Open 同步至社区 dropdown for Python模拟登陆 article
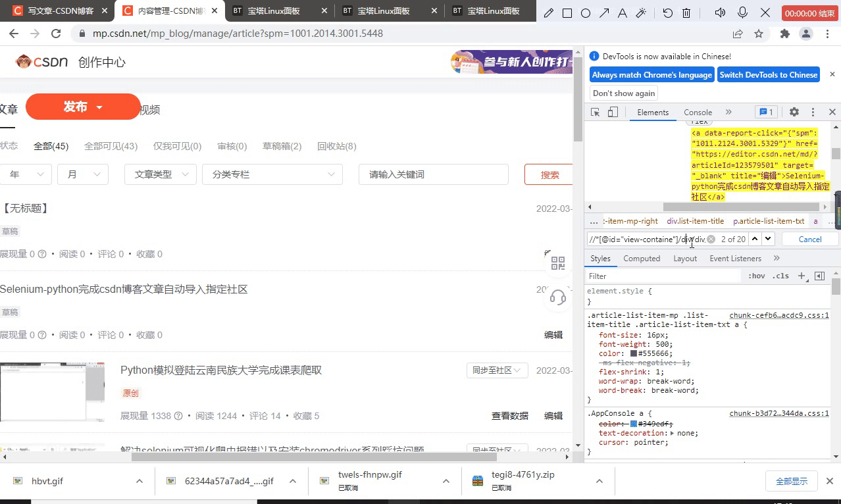The width and height of the screenshot is (841, 504). (497, 370)
